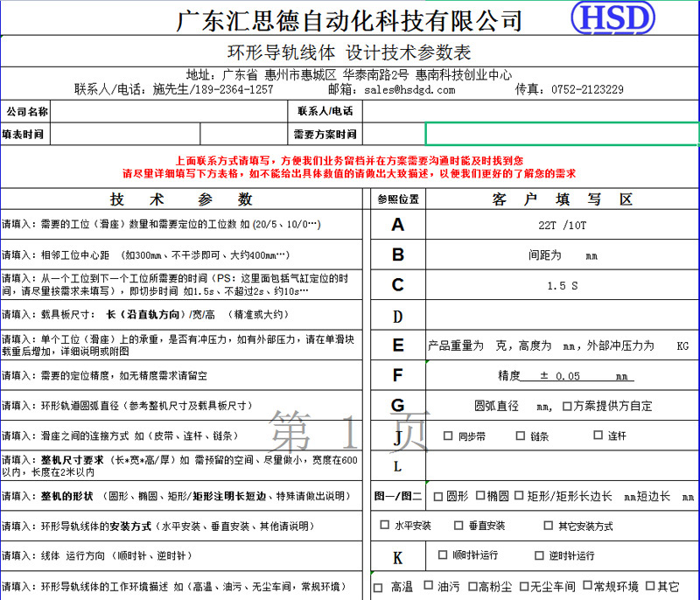Check the 同步带 checkbox in row J
Viewport: 700px width, 600px height.
[x=447, y=435]
